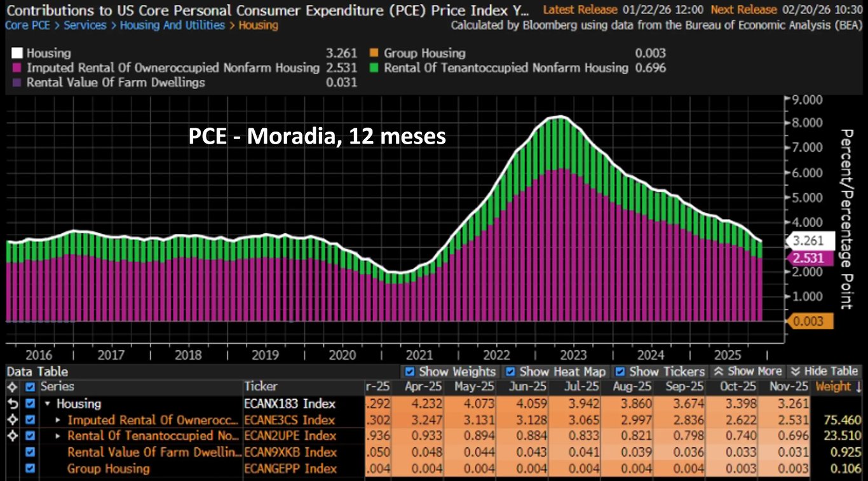
Task: Click the target icon in the Imputed Rental row
Action: 11,420
